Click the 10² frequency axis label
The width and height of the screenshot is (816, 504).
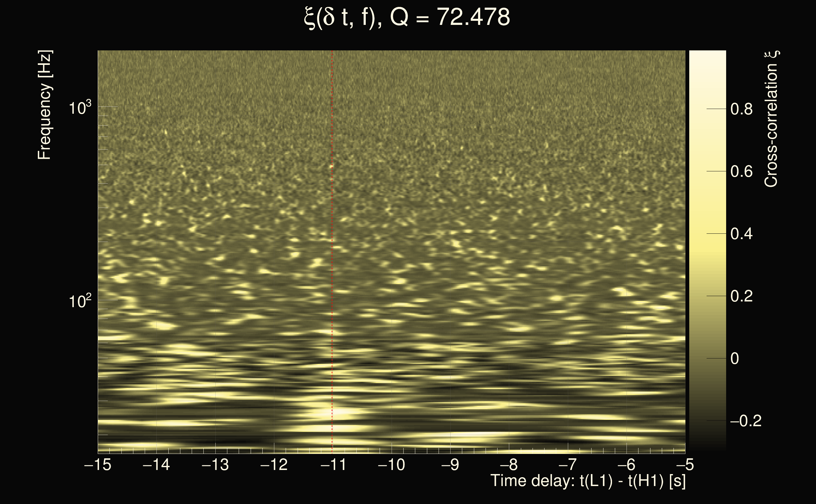80,301
